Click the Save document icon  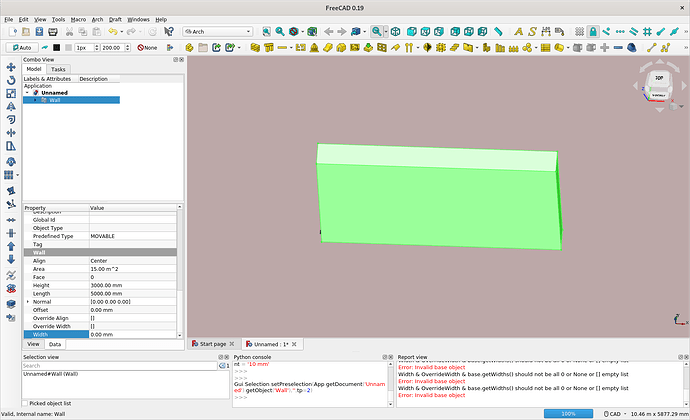[40, 32]
